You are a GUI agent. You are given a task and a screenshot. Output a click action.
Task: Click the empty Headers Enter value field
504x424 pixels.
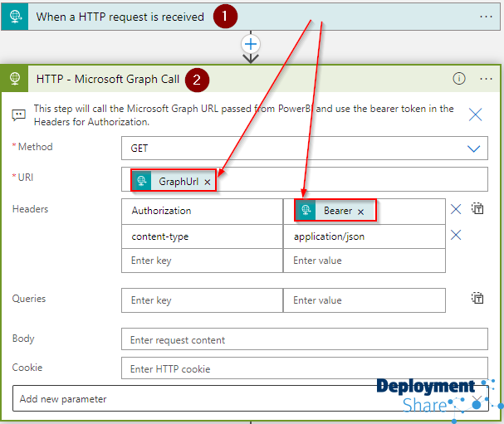point(365,261)
